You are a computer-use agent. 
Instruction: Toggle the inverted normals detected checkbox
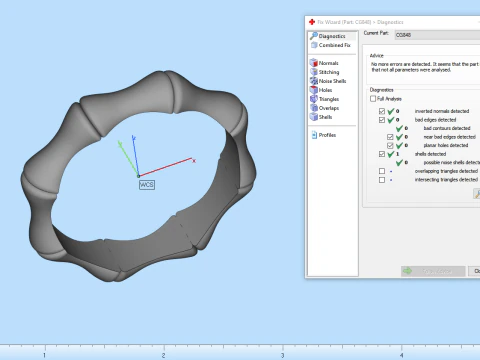(382, 111)
